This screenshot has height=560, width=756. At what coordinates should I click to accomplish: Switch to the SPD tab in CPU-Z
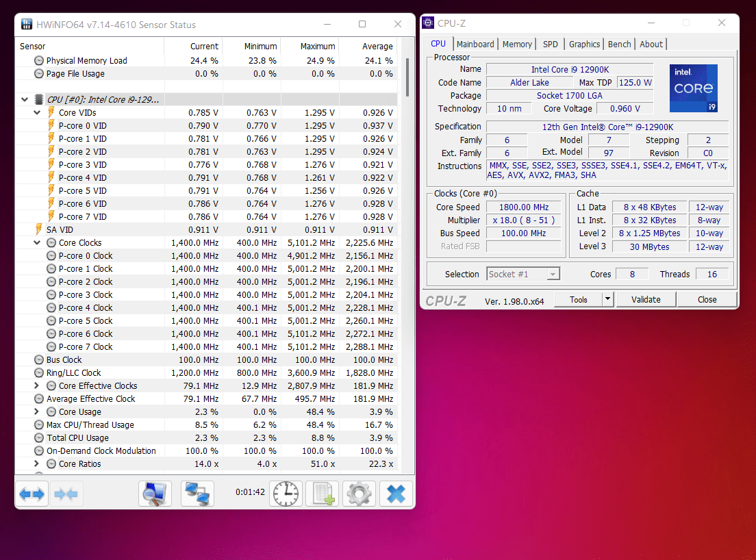click(x=550, y=44)
